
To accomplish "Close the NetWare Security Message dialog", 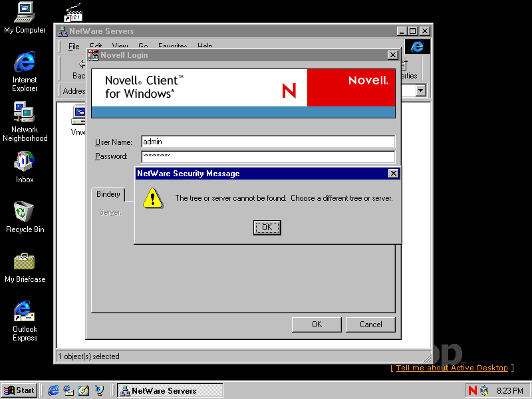I will (393, 174).
